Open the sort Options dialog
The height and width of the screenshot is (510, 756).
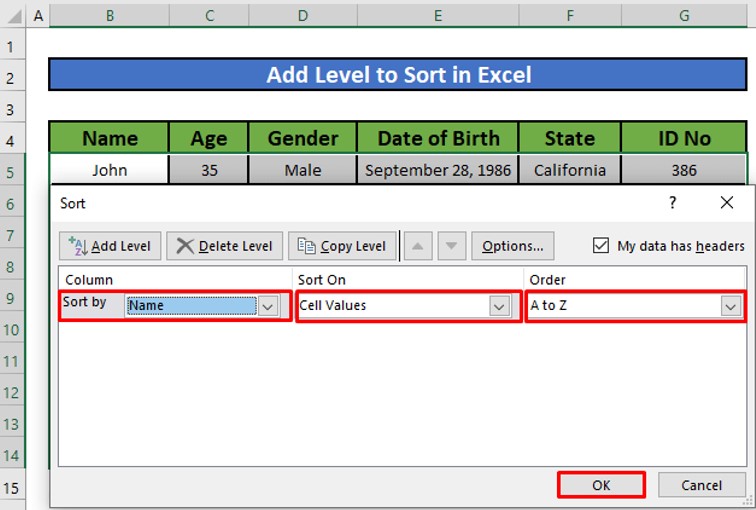(513, 246)
